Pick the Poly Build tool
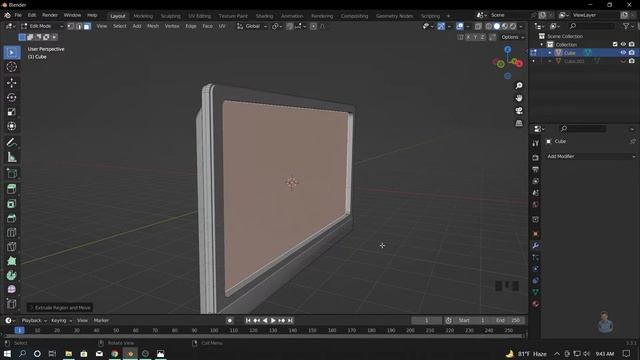 click(x=11, y=261)
